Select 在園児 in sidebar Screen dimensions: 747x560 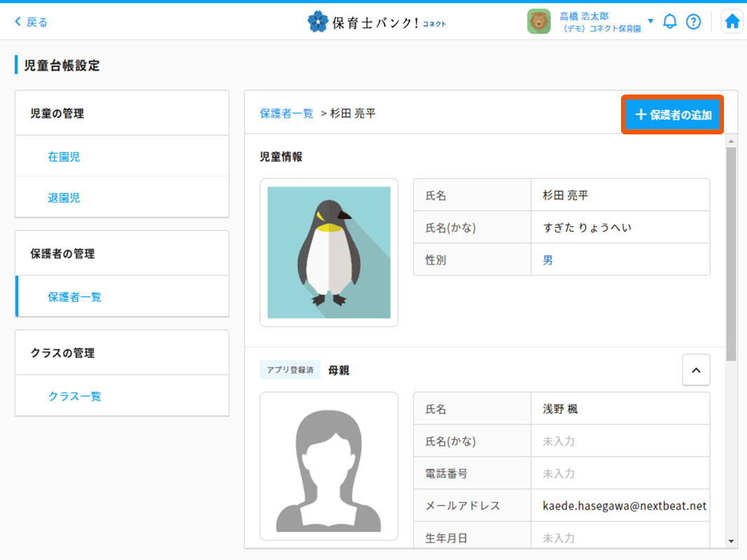click(64, 157)
